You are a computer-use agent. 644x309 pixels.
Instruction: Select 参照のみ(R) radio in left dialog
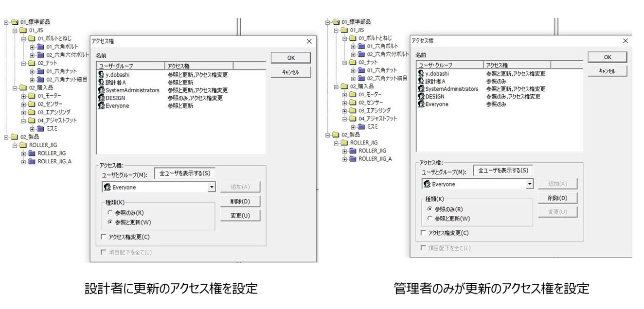110,213
